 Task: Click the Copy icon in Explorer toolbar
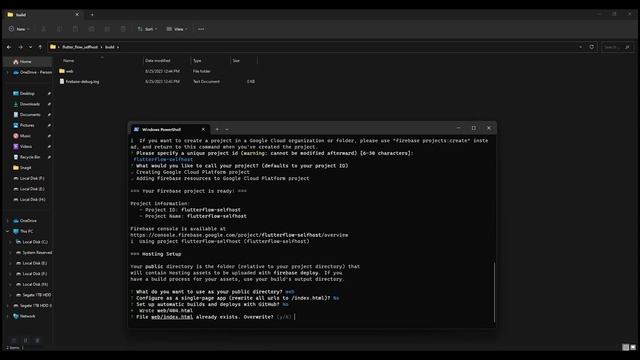(60, 29)
